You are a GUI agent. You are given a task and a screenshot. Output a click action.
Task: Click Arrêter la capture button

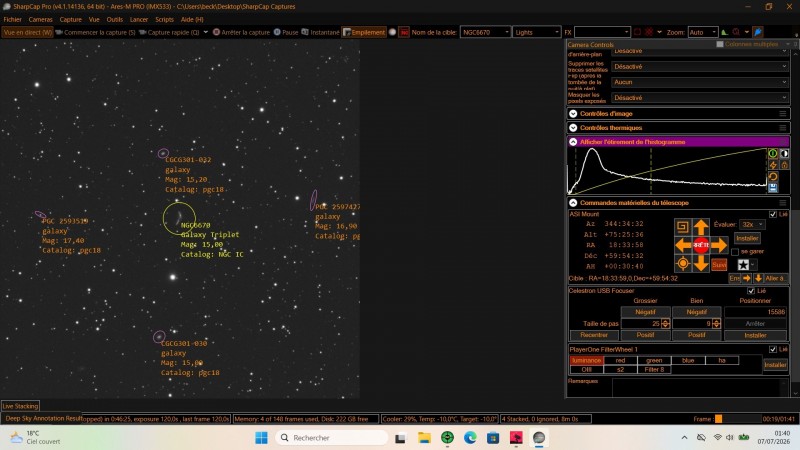(x=241, y=32)
